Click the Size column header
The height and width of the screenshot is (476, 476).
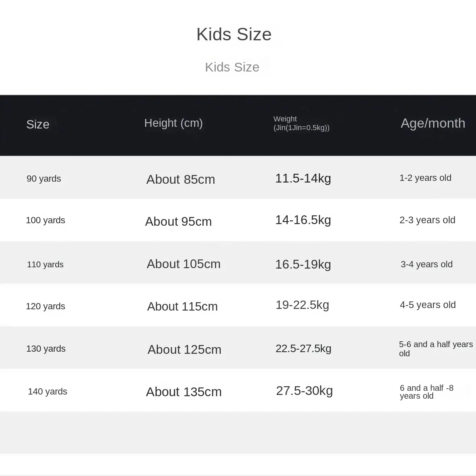[38, 124]
